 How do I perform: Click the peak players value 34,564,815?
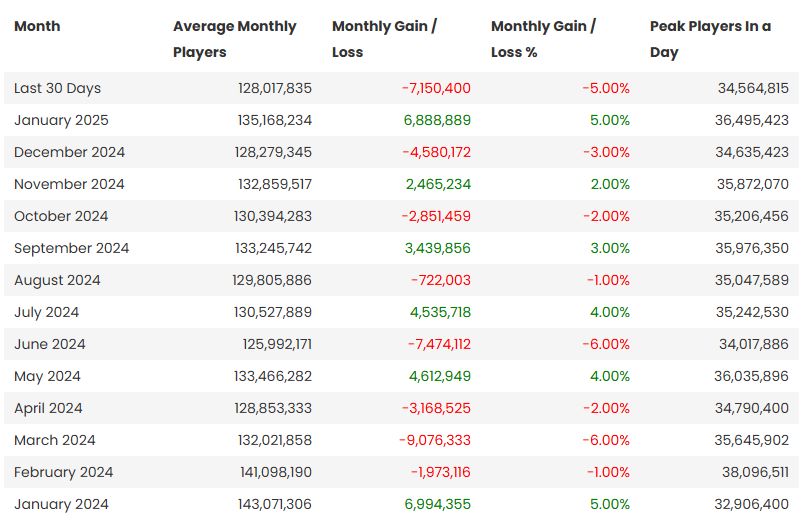(x=753, y=88)
